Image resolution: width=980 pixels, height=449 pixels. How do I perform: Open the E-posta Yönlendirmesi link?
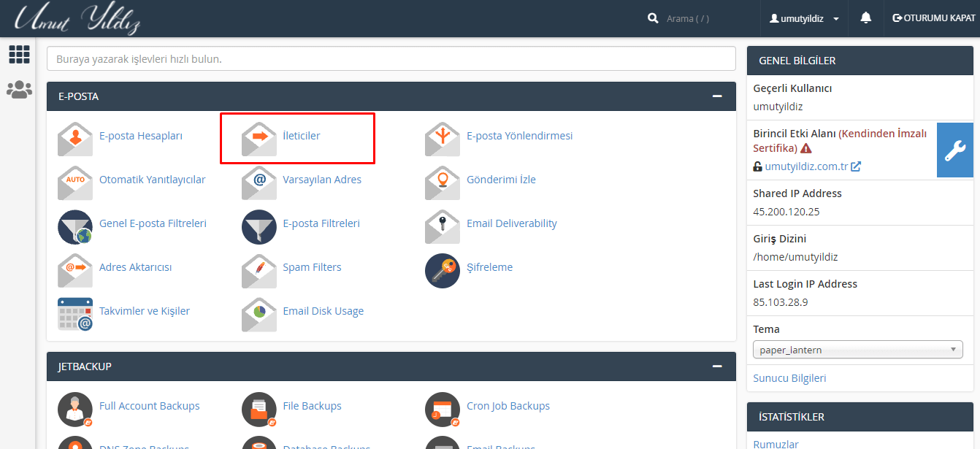pyautogui.click(x=520, y=136)
